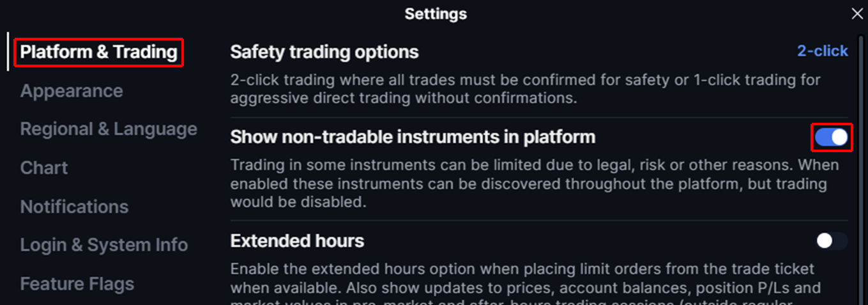Viewport: 868px width, 305px height.
Task: Enable the Extended hours switch
Action: [x=832, y=241]
